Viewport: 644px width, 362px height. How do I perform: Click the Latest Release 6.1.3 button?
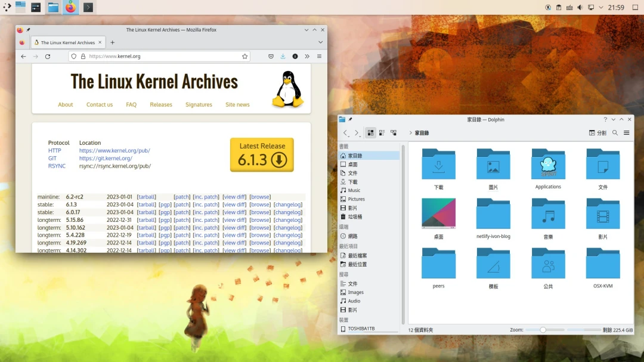(x=261, y=154)
